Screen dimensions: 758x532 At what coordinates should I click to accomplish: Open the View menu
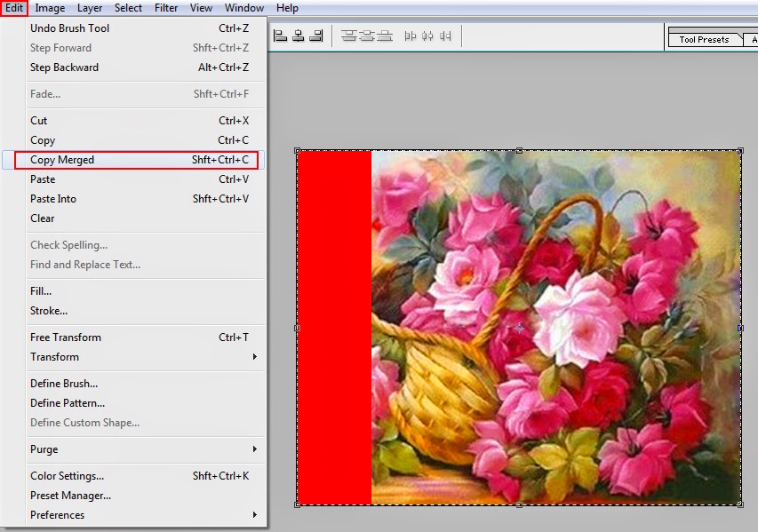click(x=201, y=8)
